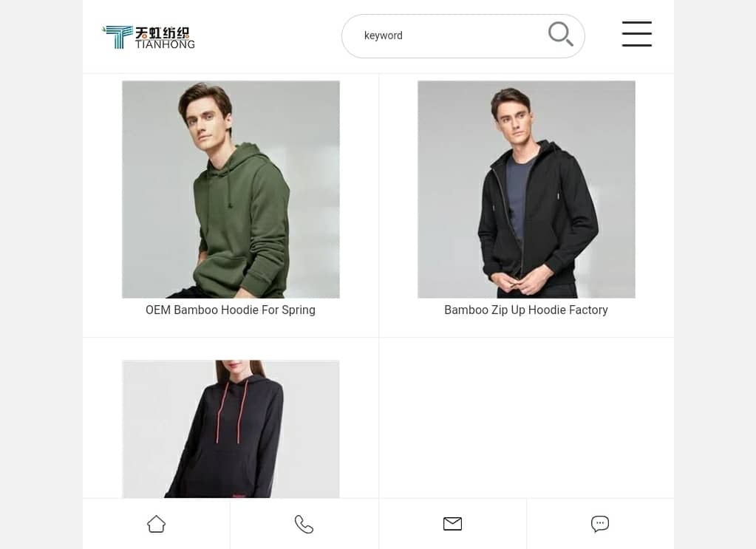
Task: Select the women's black hoodie image
Action: pyautogui.click(x=231, y=429)
